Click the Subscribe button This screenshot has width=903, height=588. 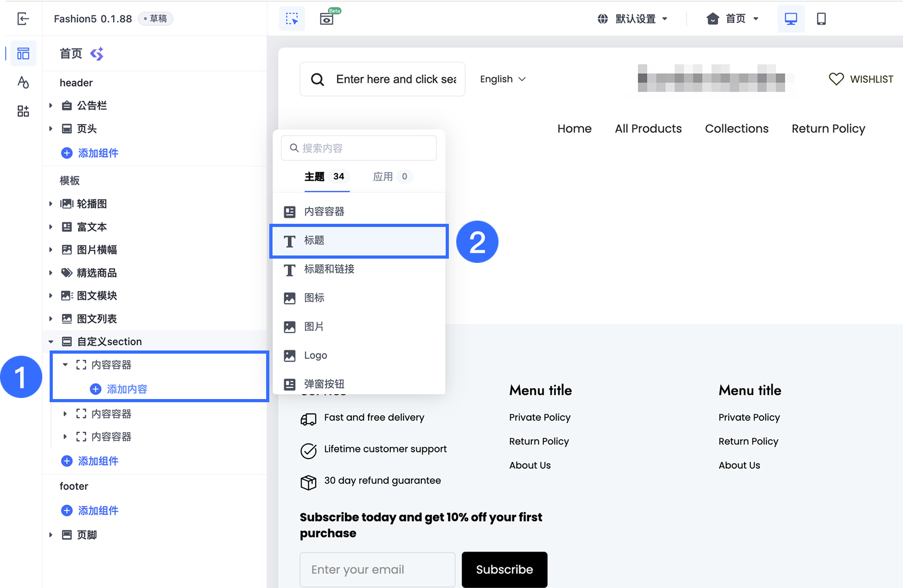click(x=504, y=570)
